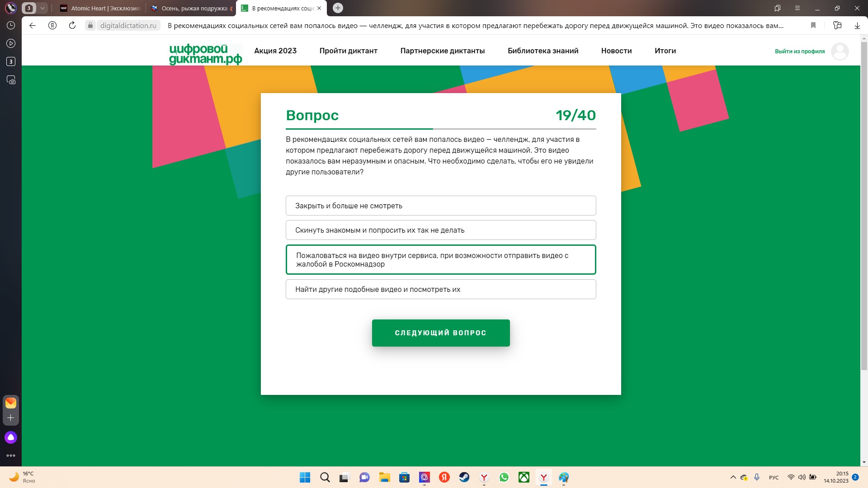Viewport: 868px width, 488px height.
Task: Click 'Выйти из профиля' link
Action: click(x=799, y=52)
